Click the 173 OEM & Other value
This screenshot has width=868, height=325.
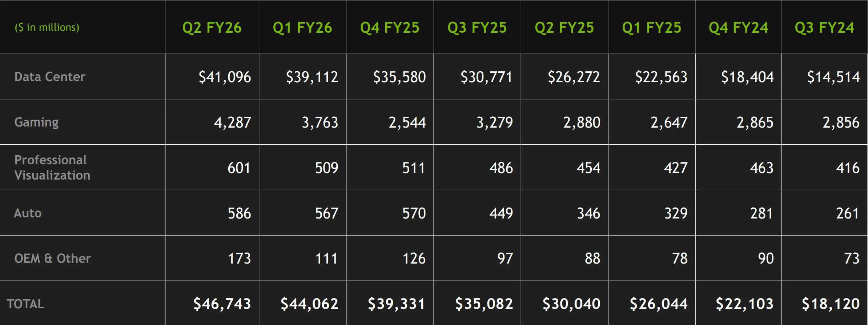tap(239, 258)
